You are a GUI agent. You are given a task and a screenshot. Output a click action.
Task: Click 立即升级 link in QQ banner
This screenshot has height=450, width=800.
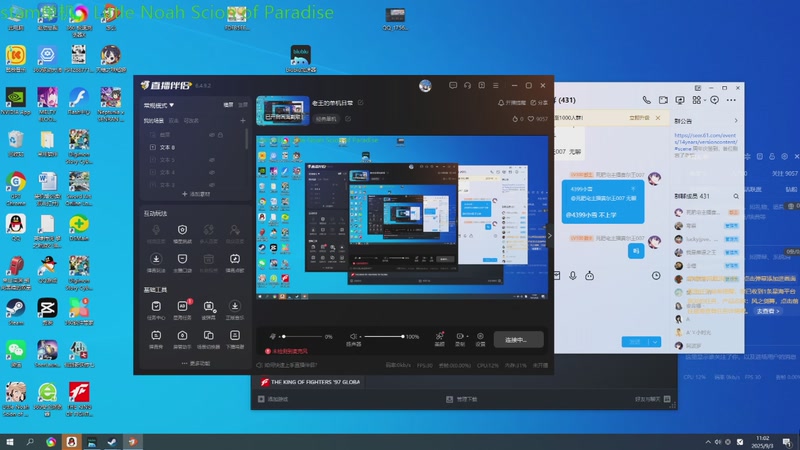[639, 117]
